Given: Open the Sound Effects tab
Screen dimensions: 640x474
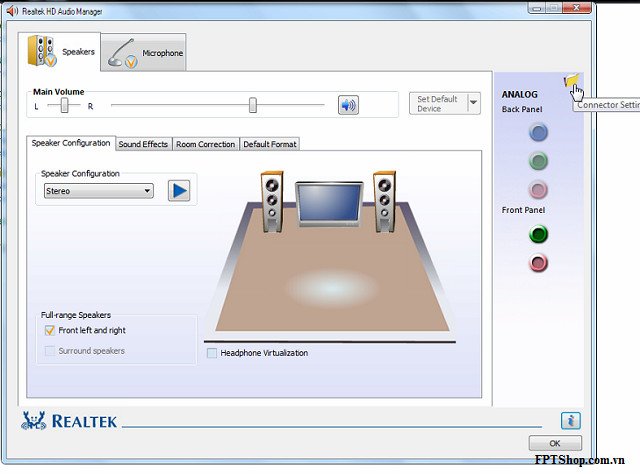Looking at the screenshot, I should 143,144.
